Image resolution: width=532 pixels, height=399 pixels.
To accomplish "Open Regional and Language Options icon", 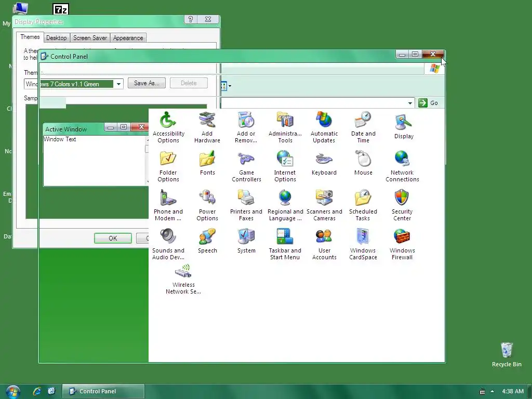I will click(x=285, y=206).
